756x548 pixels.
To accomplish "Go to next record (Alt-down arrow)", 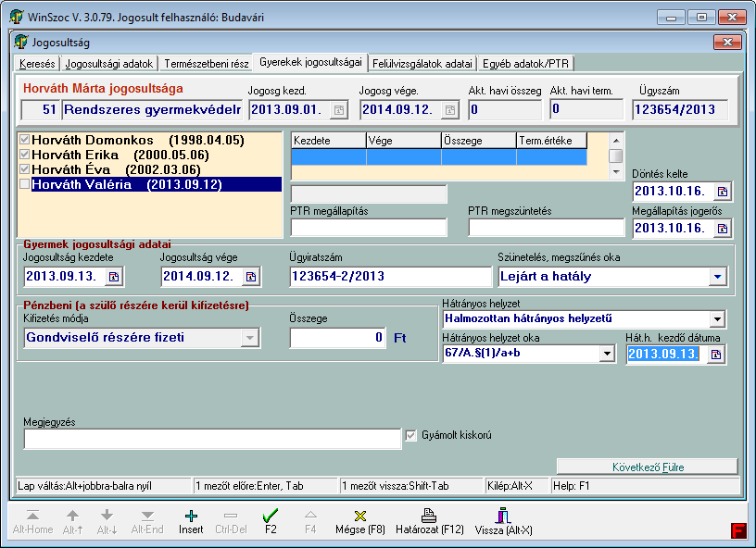I will (x=107, y=521).
